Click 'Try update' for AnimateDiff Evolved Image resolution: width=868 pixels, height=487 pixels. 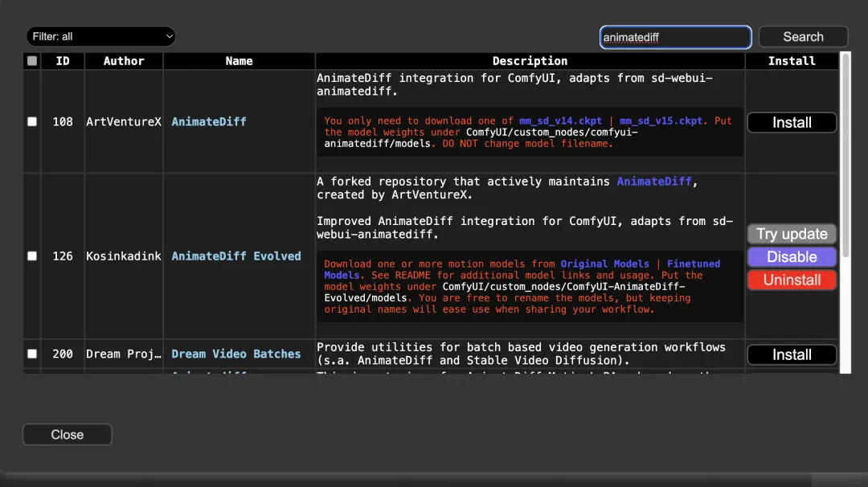click(x=792, y=234)
